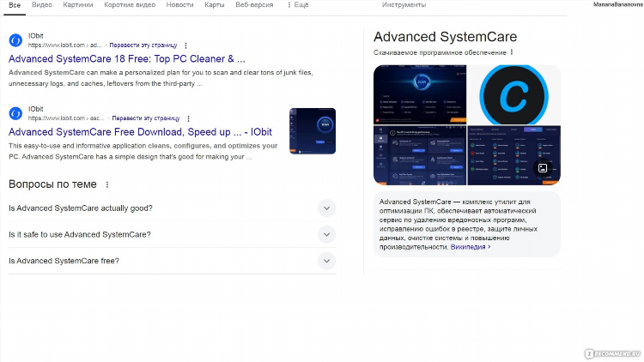Viewport: 644px width, 362px height.
Task: Open the Ещё more options menu
Action: pos(298,5)
